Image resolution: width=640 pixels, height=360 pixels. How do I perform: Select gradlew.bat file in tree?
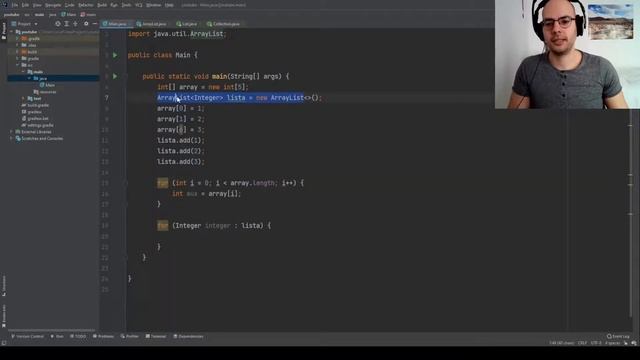point(35,118)
